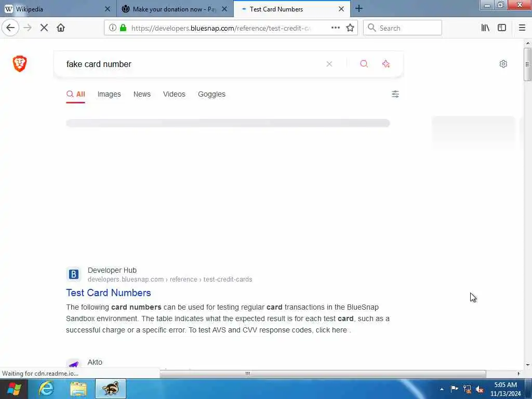Click the network tray icon
532x399 pixels.
[x=467, y=389]
